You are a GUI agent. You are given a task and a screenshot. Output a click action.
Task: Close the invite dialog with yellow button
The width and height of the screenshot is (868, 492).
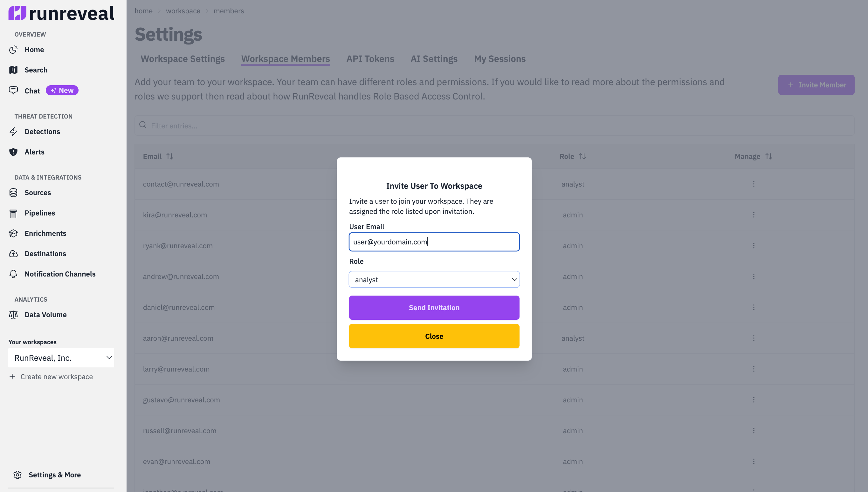click(434, 336)
